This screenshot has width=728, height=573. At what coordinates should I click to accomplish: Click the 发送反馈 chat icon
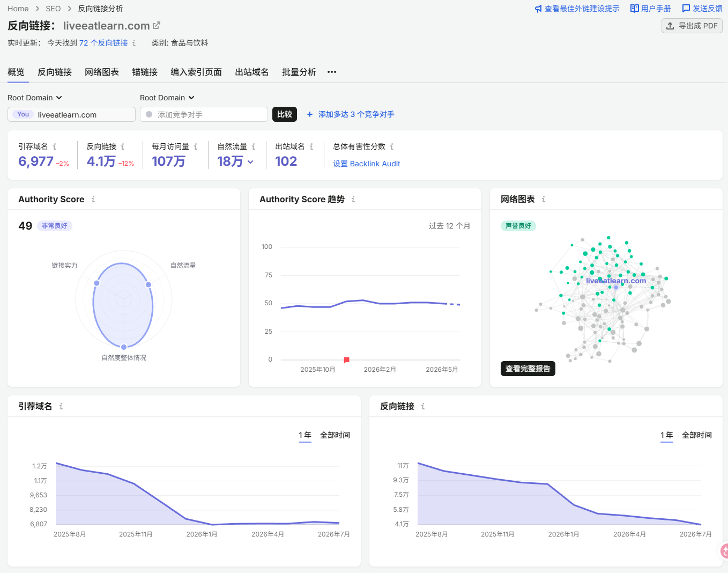pos(686,9)
